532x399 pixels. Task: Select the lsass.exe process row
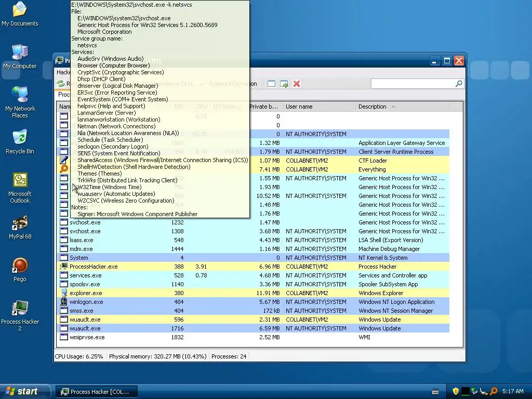(253, 240)
